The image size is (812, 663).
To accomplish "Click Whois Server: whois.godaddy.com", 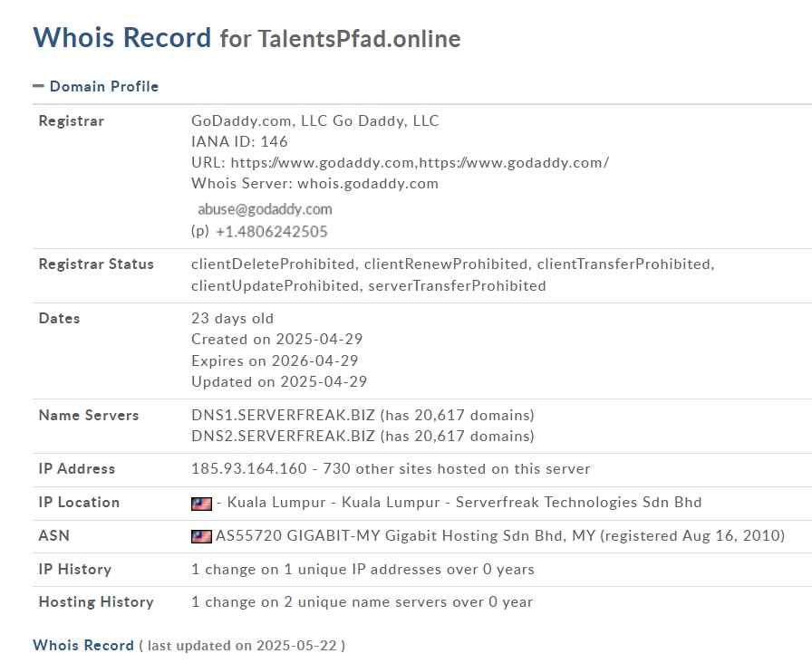I will (x=314, y=184).
